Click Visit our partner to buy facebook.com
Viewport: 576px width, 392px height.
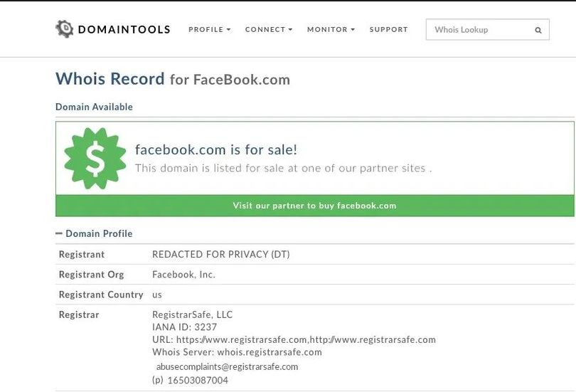[x=315, y=206]
